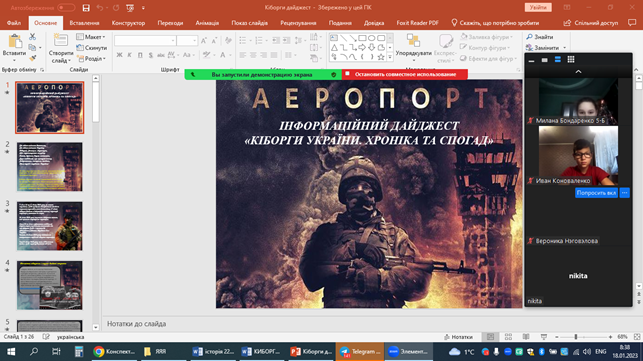643x361 pixels.
Task: Align text left
Action: [x=243, y=55]
